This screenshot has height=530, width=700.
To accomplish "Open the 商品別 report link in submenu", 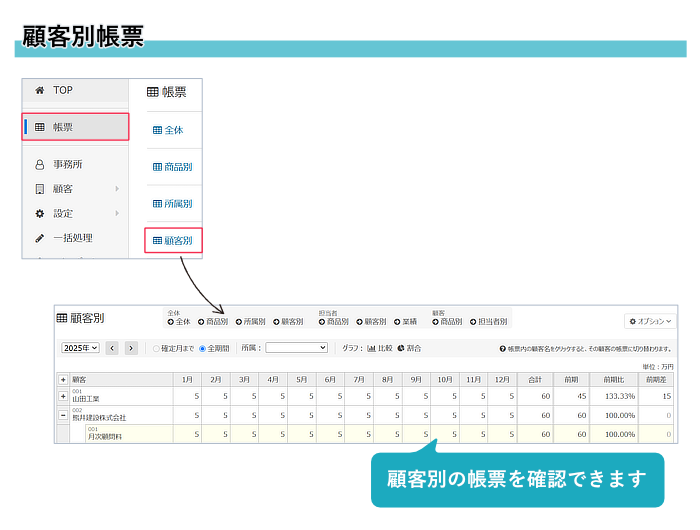I will [x=173, y=167].
